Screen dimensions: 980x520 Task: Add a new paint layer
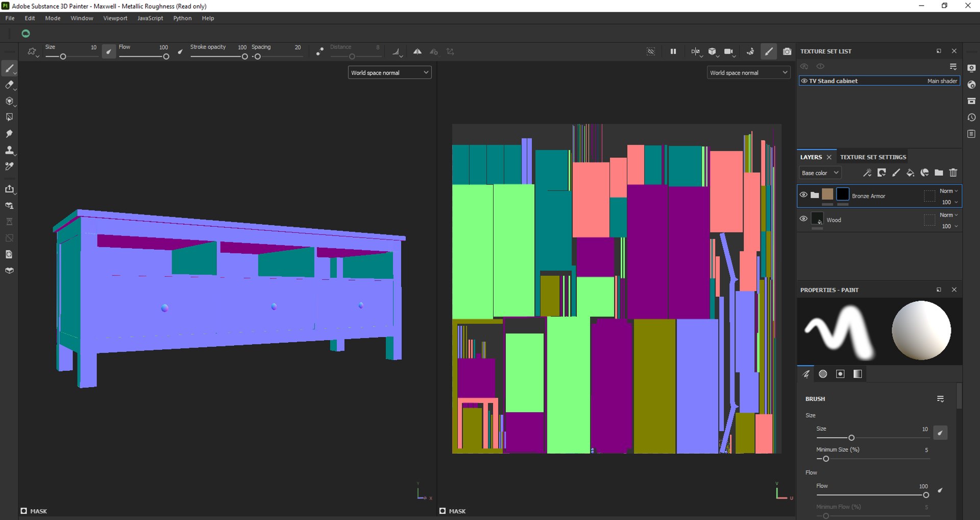896,173
